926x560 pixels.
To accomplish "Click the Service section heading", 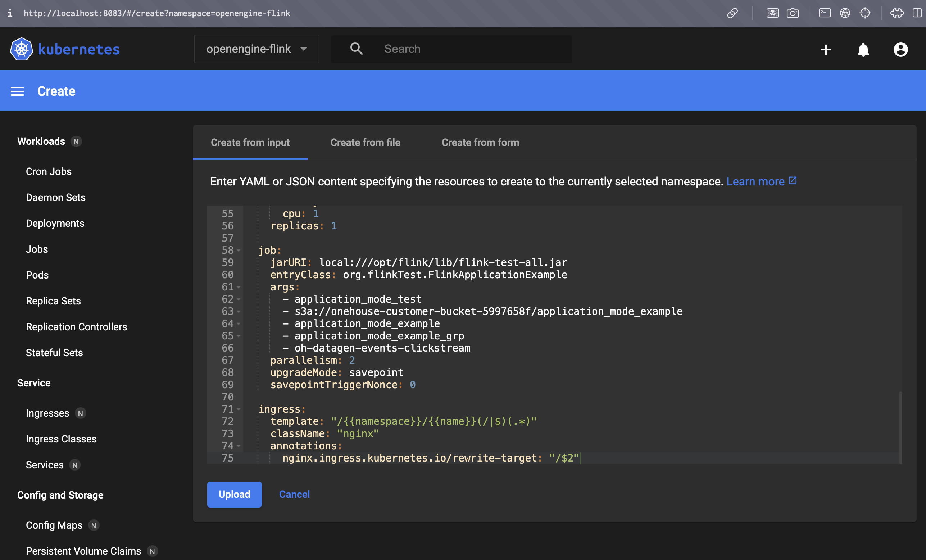I will [x=34, y=383].
